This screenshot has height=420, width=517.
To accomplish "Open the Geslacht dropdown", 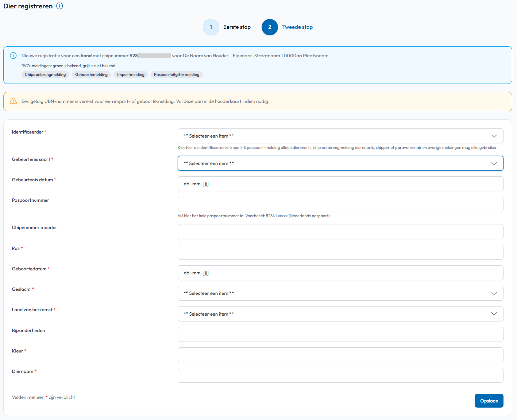I will point(340,293).
